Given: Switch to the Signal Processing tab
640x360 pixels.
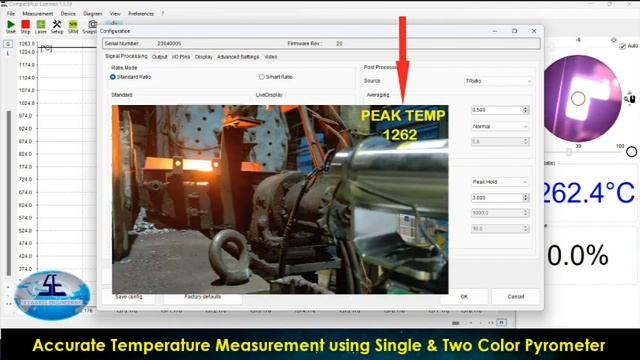Looking at the screenshot, I should [x=126, y=56].
